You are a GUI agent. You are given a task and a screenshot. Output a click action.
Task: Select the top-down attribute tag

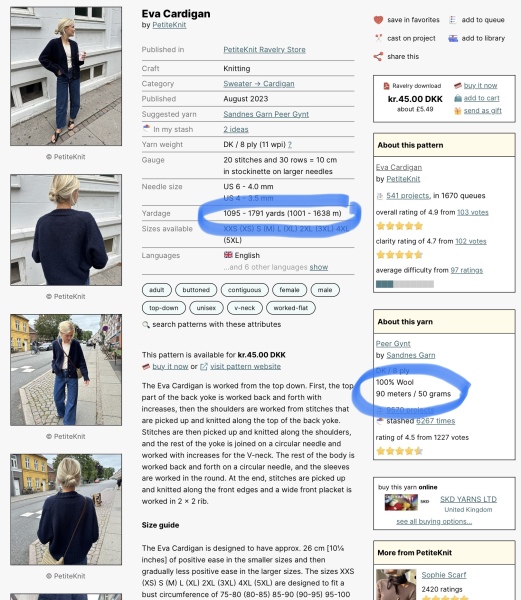click(164, 308)
